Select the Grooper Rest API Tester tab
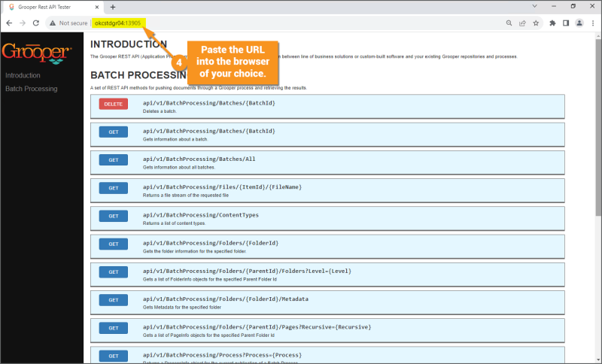602x364 pixels. 53,7
